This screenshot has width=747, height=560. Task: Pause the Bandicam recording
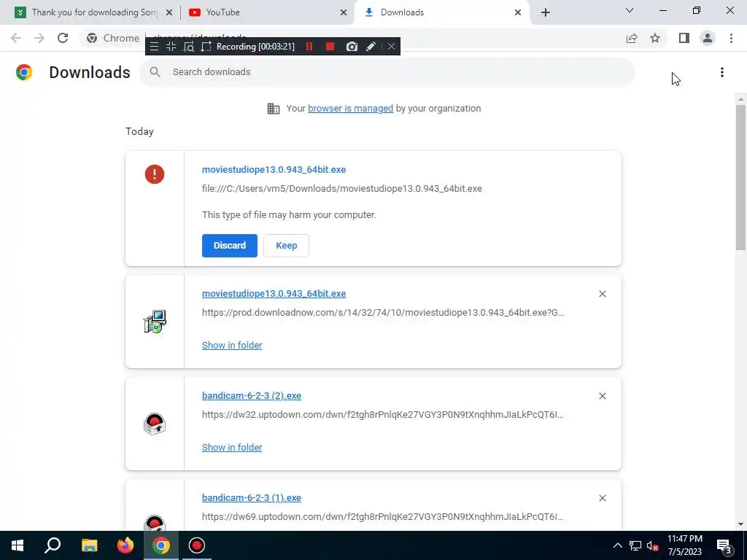coord(309,47)
